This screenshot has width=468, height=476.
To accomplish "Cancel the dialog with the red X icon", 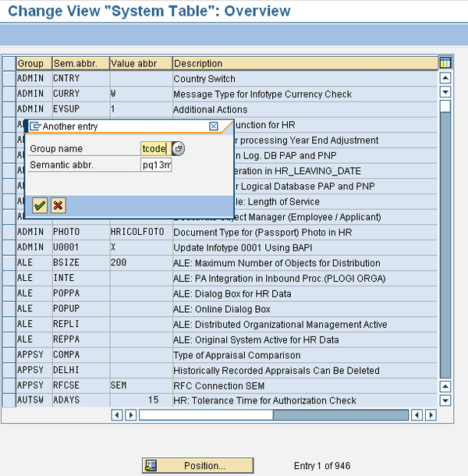I will [x=58, y=204].
